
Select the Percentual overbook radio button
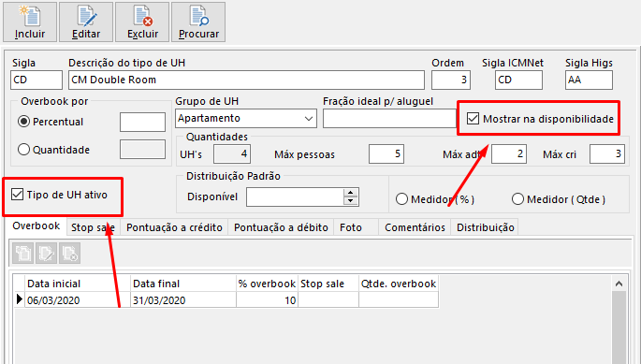point(23,122)
